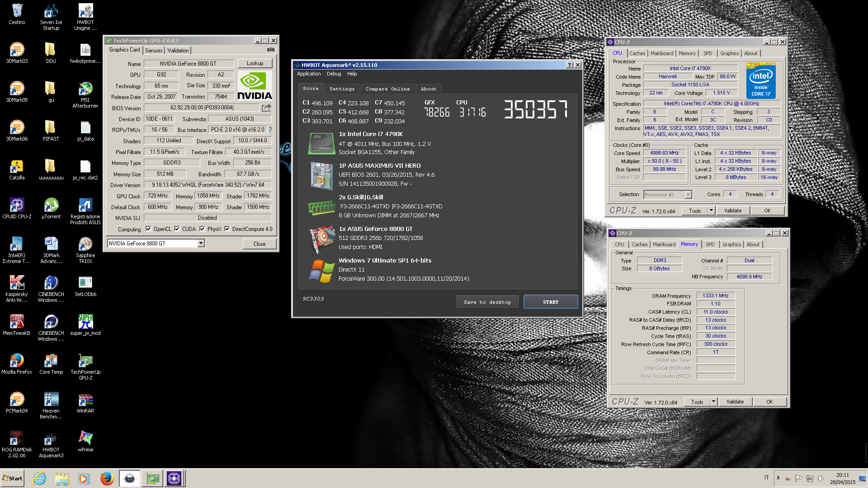The width and height of the screenshot is (868, 488).
Task: Open Core Temp desktop shortcut
Action: pos(51,364)
